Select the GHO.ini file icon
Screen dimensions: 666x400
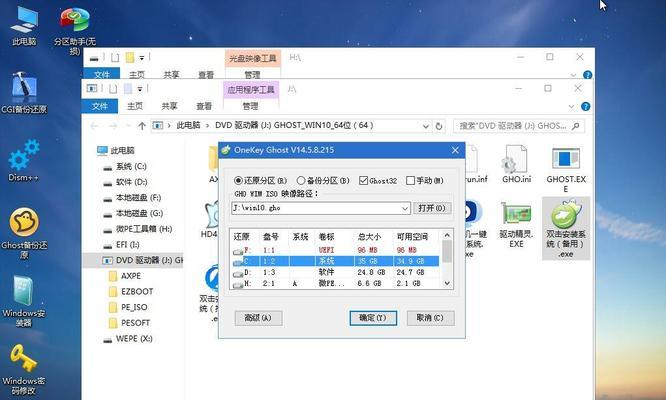pos(516,164)
